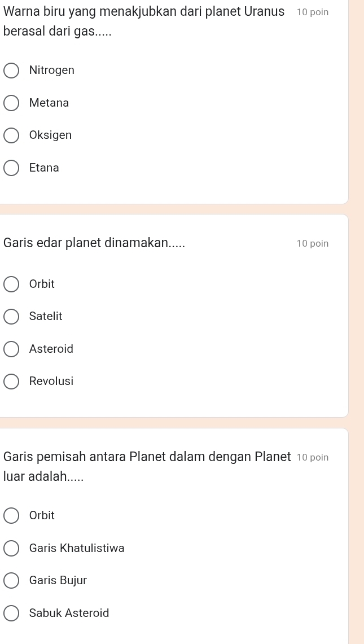Image resolution: width=364 pixels, height=644 pixels.
Task: Choose Orbit for the 'Garis edar planet' question
Action: [11, 284]
